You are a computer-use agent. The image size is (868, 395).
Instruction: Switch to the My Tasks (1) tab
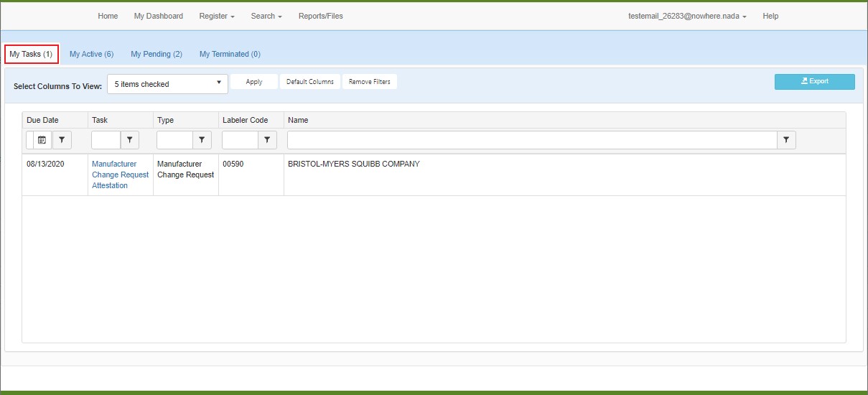pos(31,54)
